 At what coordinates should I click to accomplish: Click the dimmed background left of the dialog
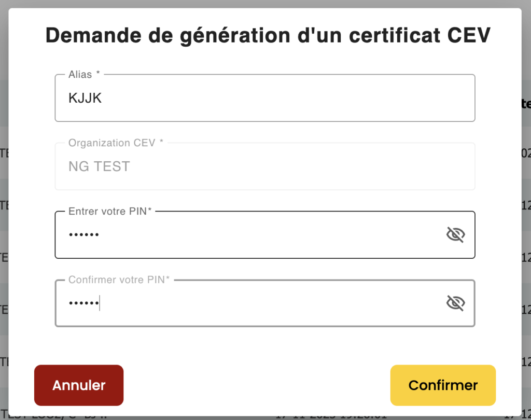(x=4, y=207)
